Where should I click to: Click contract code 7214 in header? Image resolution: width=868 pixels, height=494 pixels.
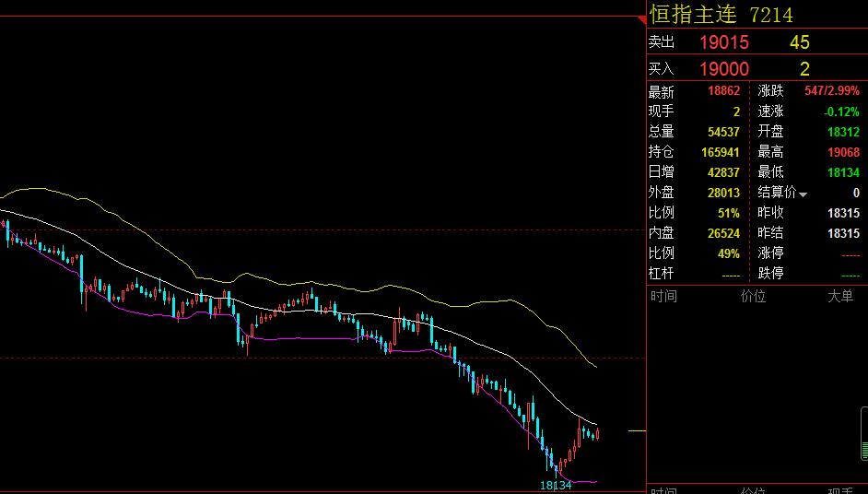click(x=771, y=15)
